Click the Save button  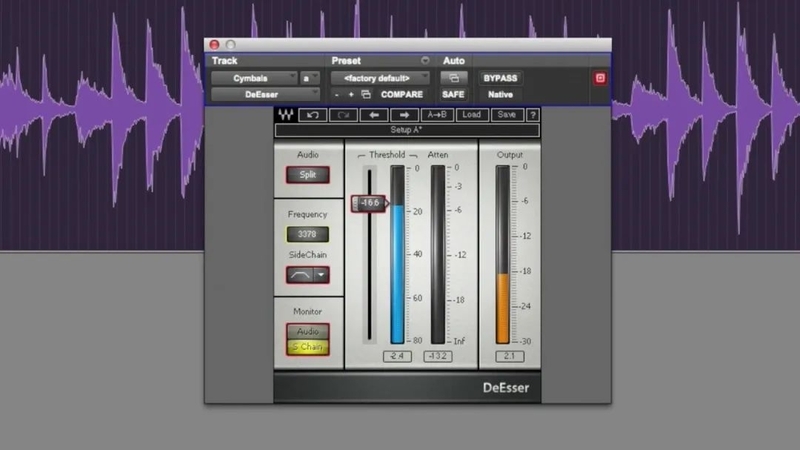pos(507,115)
